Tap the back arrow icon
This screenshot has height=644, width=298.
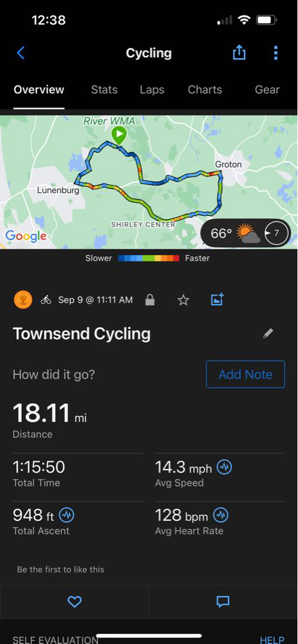point(21,53)
